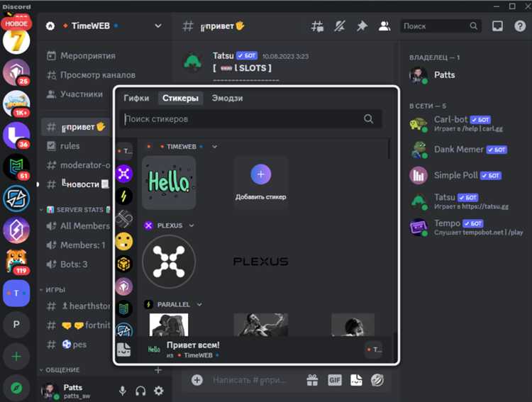Open sticker picker icon in message bar
Image resolution: width=532 pixels, height=402 pixels.
[356, 380]
